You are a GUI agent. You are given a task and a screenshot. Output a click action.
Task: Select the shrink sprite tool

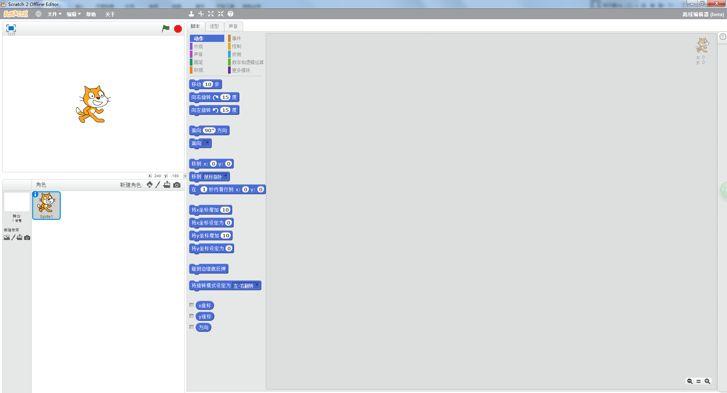click(x=220, y=14)
